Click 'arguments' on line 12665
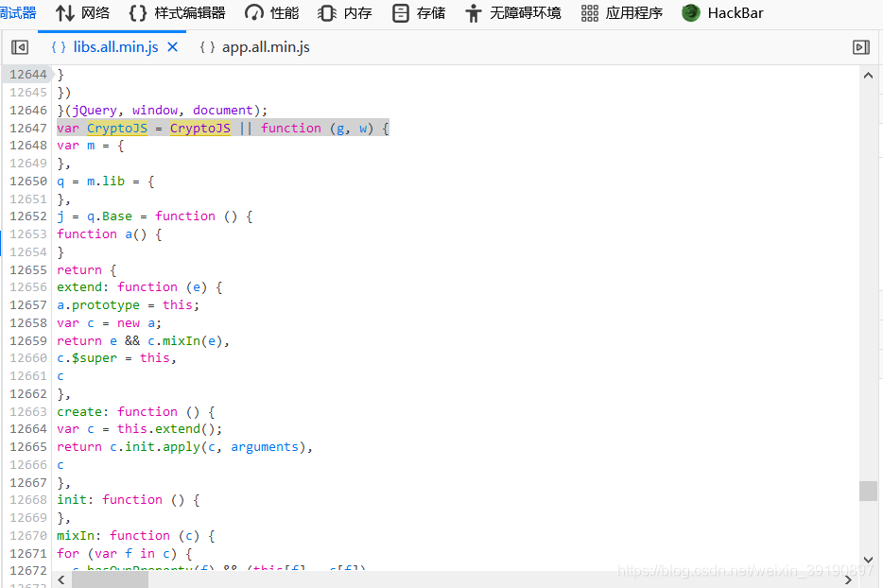This screenshot has width=883, height=588. tap(265, 446)
